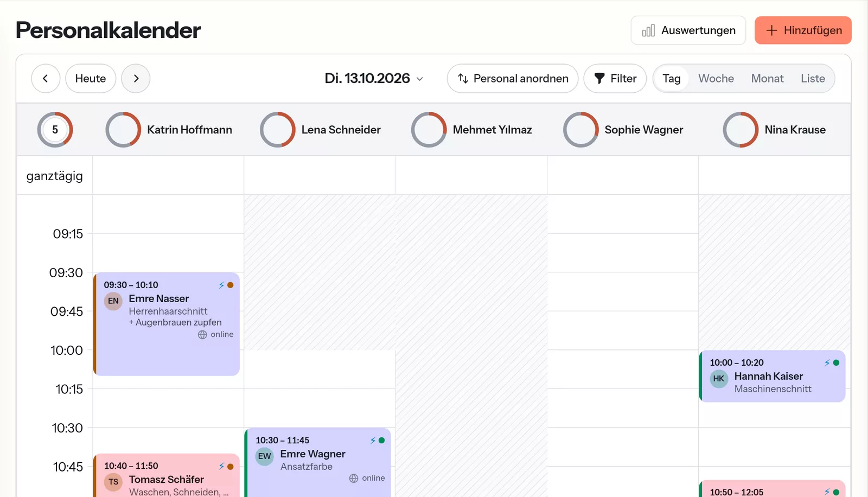
Task: Open Auswertungen reports
Action: coord(688,30)
